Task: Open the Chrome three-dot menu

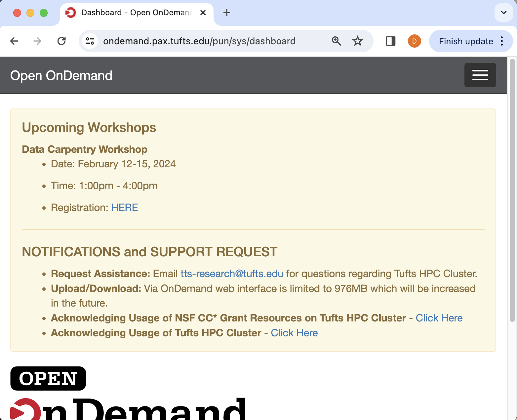Action: [x=502, y=41]
